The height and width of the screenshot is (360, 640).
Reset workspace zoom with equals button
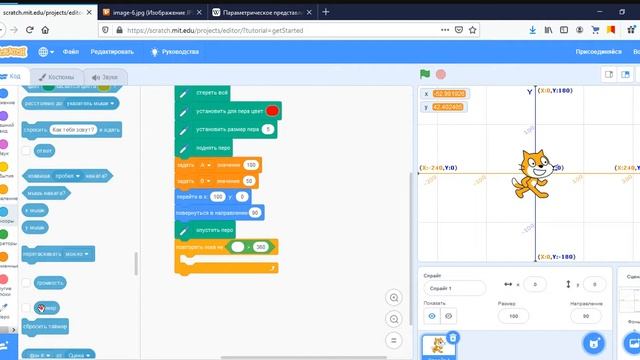coord(394,340)
